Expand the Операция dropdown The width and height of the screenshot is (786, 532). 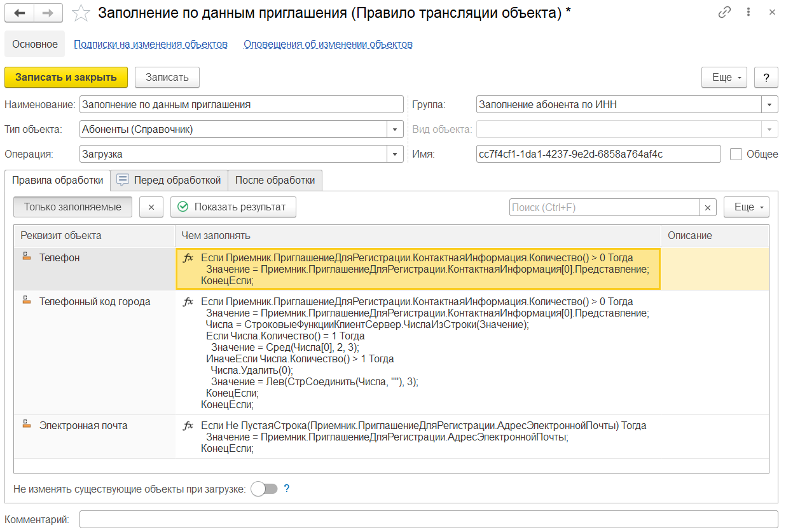tap(396, 154)
